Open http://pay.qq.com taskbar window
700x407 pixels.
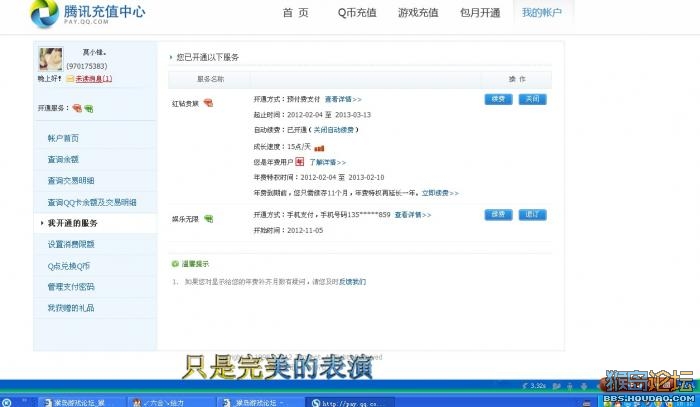(350, 403)
